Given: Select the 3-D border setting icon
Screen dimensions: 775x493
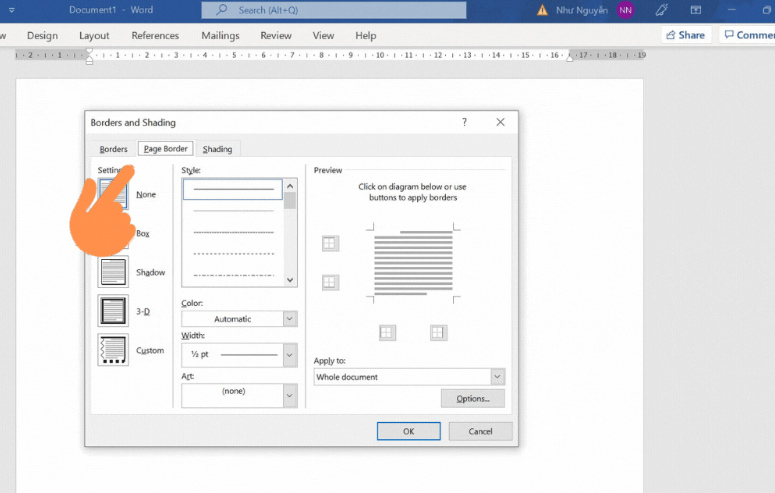Looking at the screenshot, I should pyautogui.click(x=113, y=311).
